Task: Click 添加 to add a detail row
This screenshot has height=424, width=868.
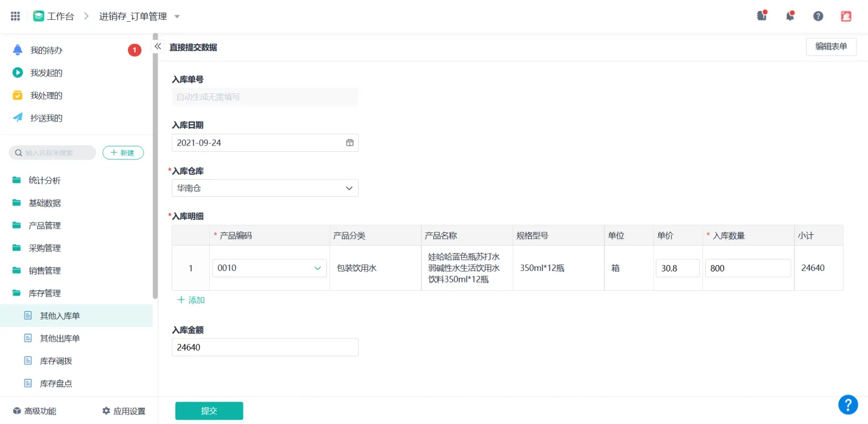Action: point(191,300)
